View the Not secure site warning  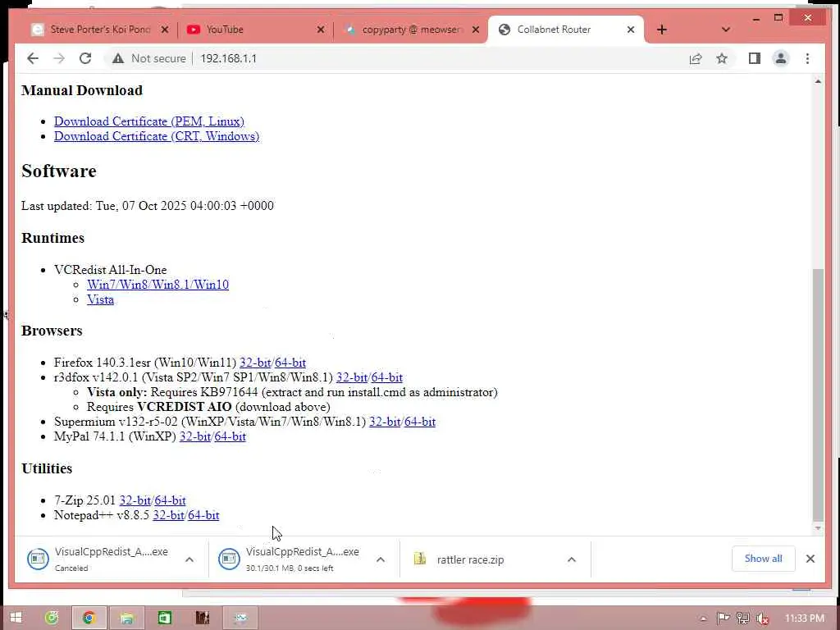coord(149,58)
